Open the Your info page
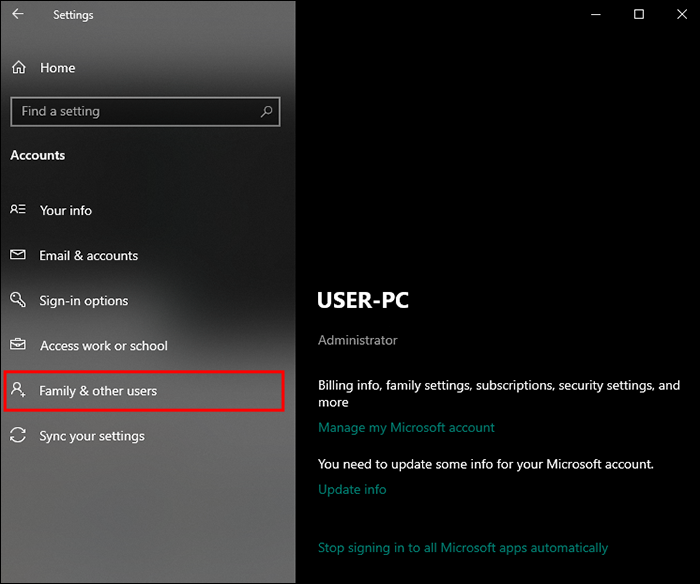The image size is (700, 584). click(66, 211)
